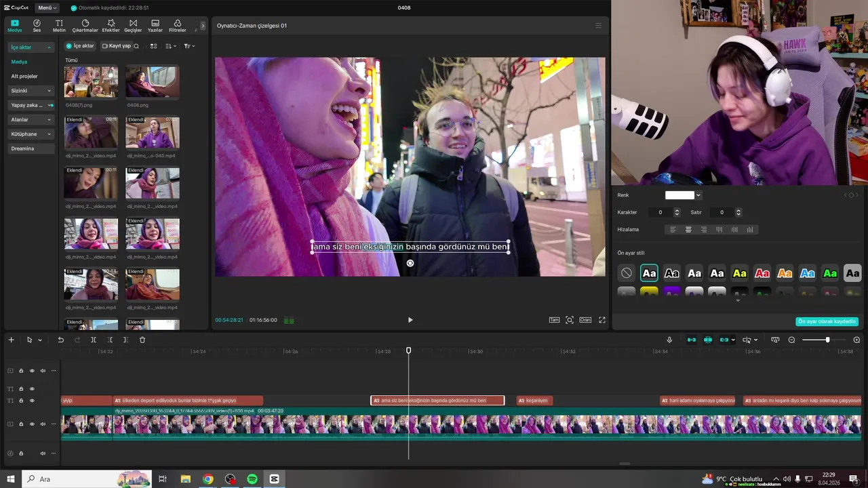Open Chrome from the taskbar
Viewport: 868px width, 488px height.
pyautogui.click(x=208, y=479)
